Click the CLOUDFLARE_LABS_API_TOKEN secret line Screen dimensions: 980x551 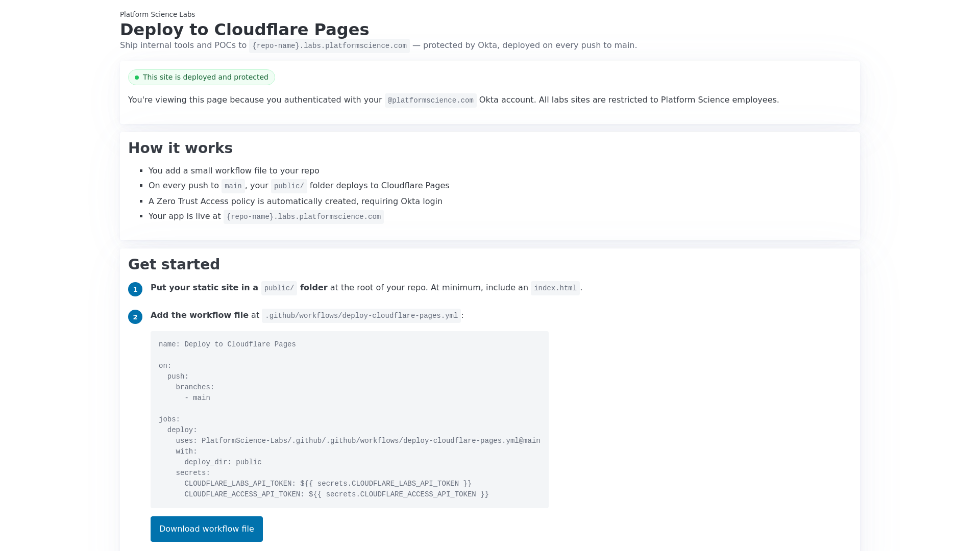(x=328, y=484)
